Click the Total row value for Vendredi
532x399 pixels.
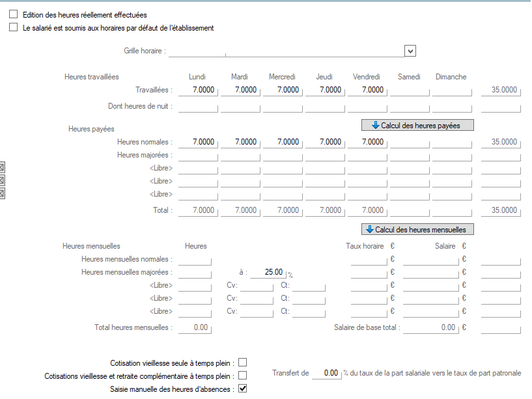[367, 210]
